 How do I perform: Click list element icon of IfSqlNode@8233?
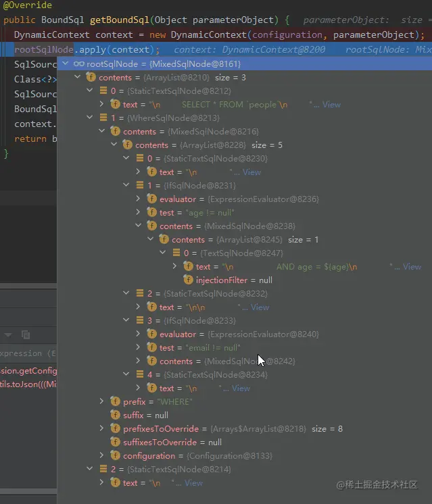click(139, 320)
